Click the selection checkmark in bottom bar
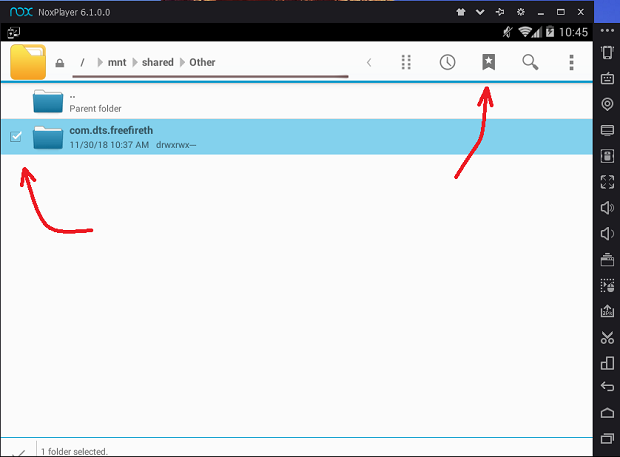This screenshot has width=620, height=457. click(x=18, y=452)
